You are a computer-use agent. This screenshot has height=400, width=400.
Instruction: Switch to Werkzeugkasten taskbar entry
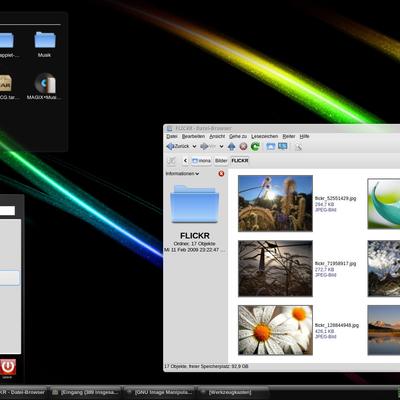[233, 393]
